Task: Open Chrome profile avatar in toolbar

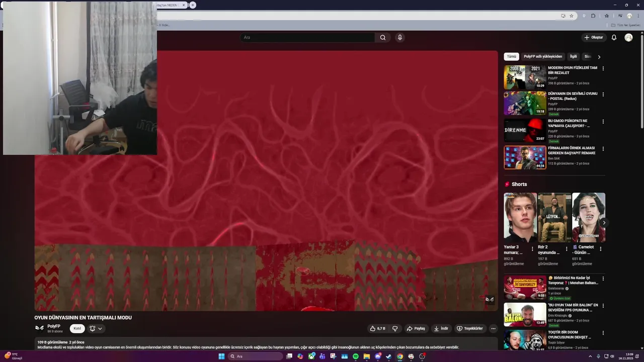Action: pyautogui.click(x=629, y=16)
